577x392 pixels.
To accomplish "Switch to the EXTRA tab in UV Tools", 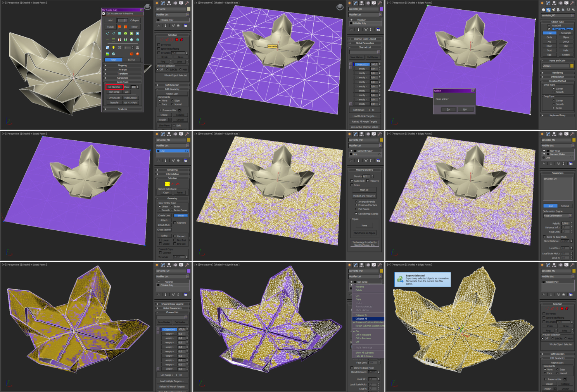I will 131,60.
